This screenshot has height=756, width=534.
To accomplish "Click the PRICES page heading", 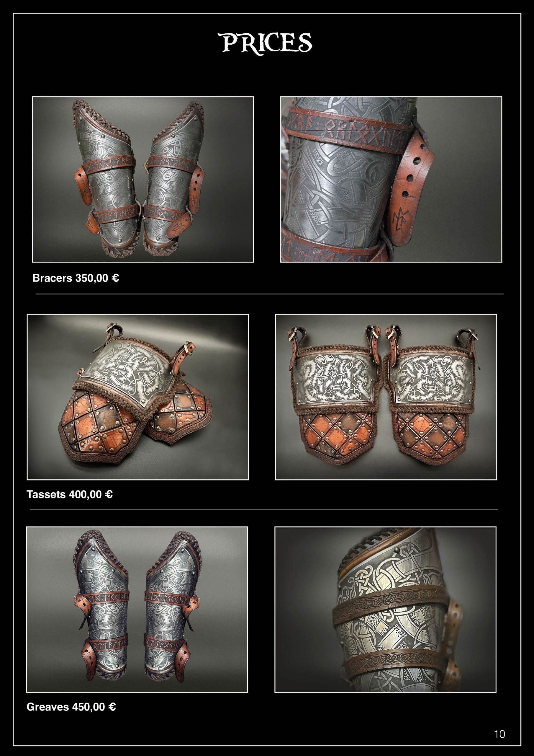I will (x=267, y=43).
